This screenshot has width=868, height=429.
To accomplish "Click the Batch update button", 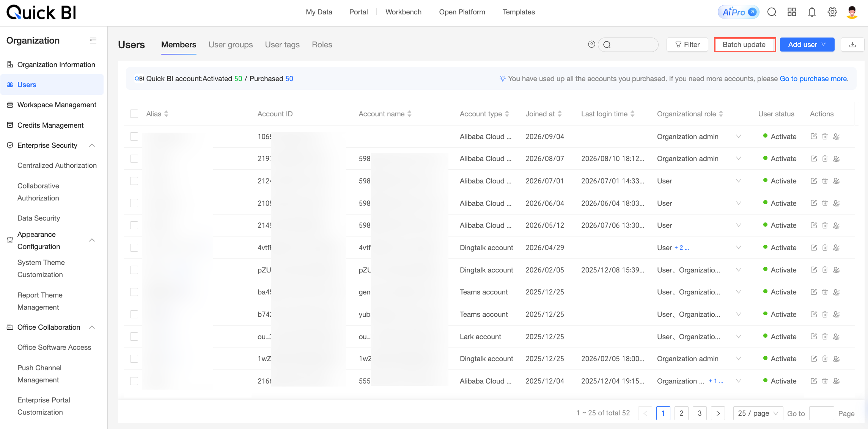I will [x=744, y=44].
